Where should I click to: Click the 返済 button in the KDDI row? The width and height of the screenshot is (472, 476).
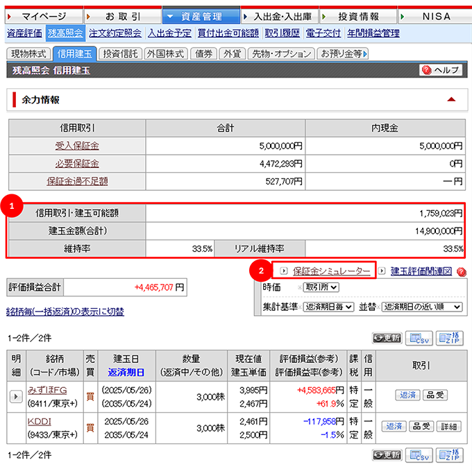tap(394, 426)
